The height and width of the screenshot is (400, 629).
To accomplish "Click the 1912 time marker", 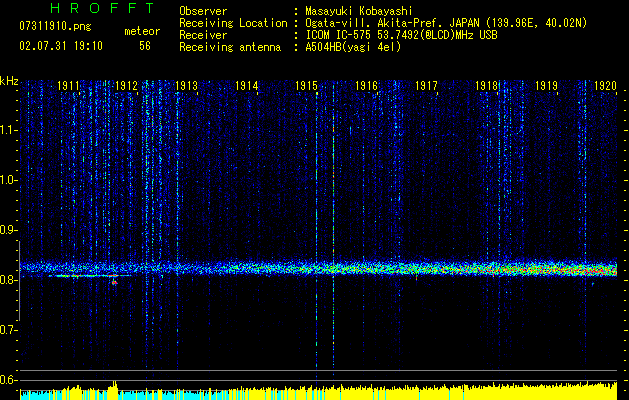I will tap(126, 86).
